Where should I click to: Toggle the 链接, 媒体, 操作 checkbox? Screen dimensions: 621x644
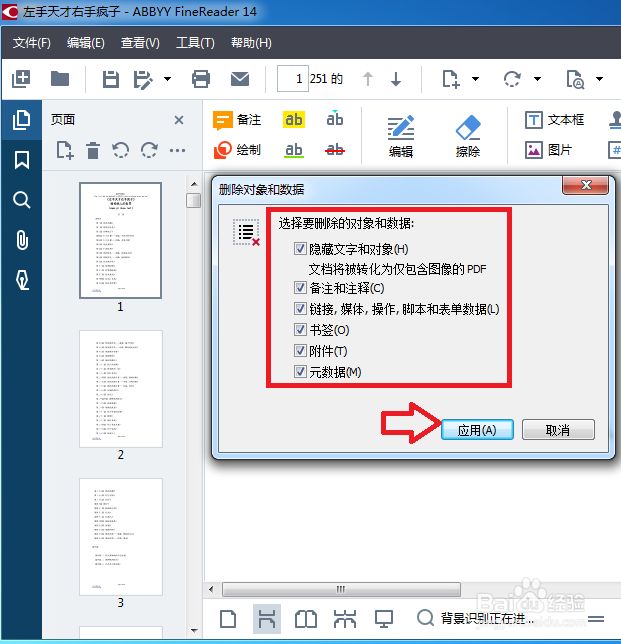click(300, 308)
